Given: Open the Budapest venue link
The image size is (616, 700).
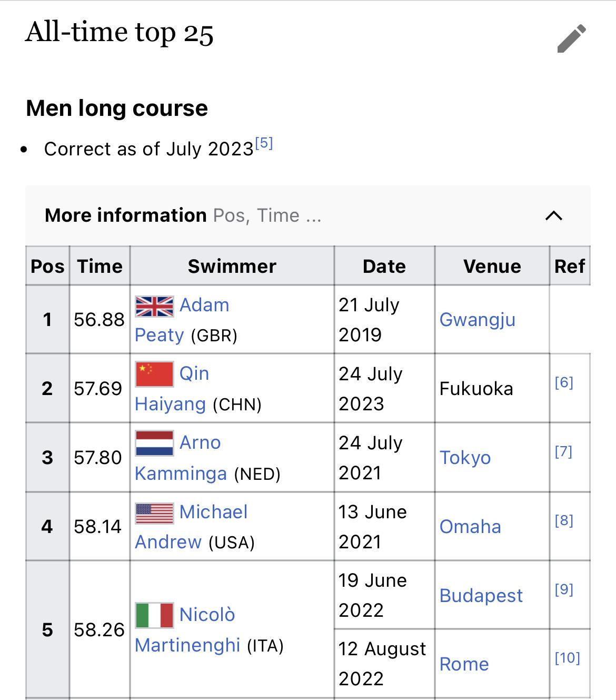Looking at the screenshot, I should [481, 596].
